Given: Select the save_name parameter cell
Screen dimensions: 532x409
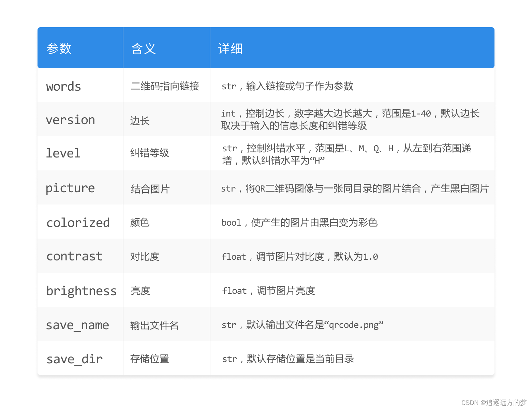Looking at the screenshot, I should [80, 324].
